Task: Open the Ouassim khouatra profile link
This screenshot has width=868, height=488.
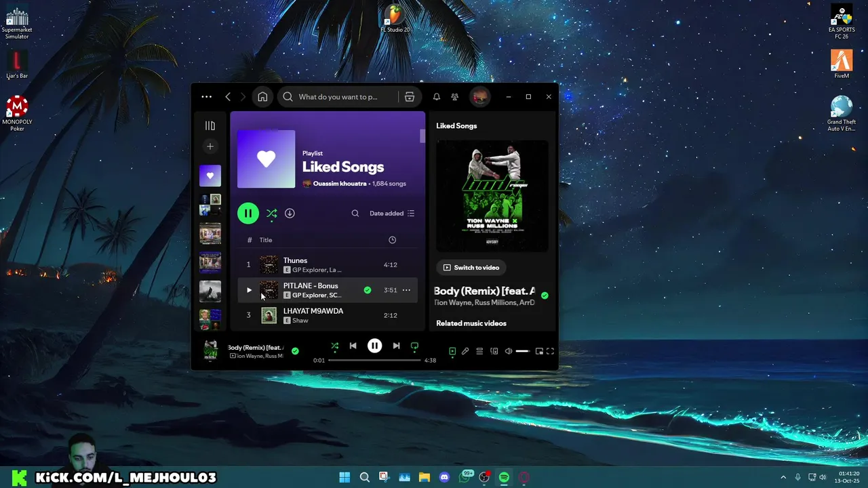Action: pyautogui.click(x=340, y=184)
